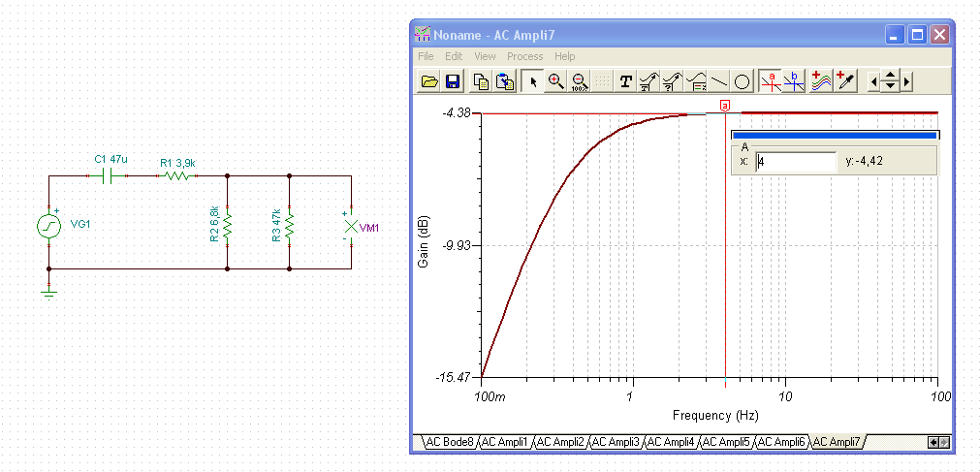Select resistor R1 3,9k in the schematic
Image resolution: width=980 pixels, height=472 pixels.
176,176
